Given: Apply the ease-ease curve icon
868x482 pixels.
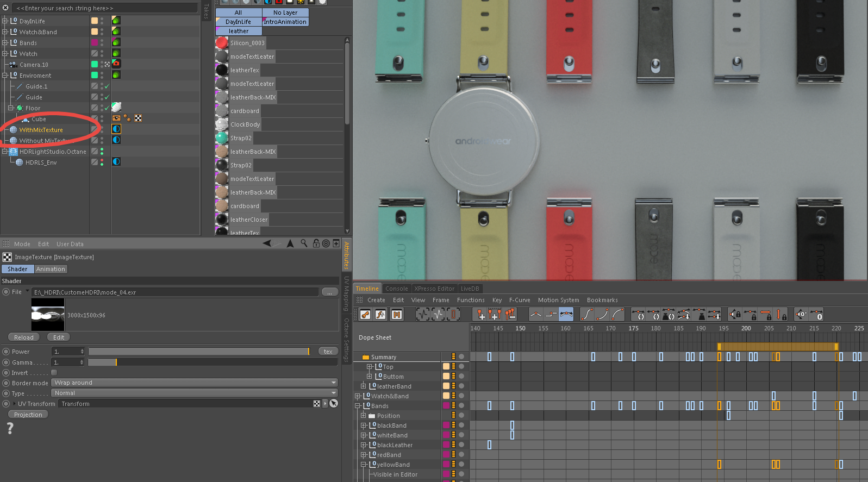Looking at the screenshot, I should click(x=587, y=314).
